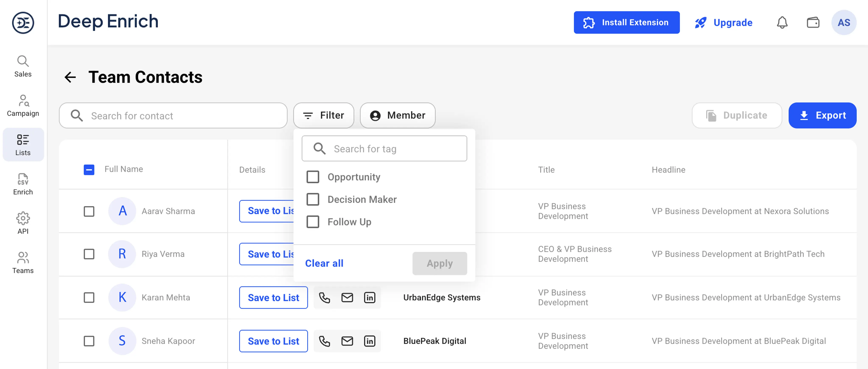Click headline 'VP Business Development at UrbanEdge Systems'
This screenshot has width=868, height=369.
(746, 298)
